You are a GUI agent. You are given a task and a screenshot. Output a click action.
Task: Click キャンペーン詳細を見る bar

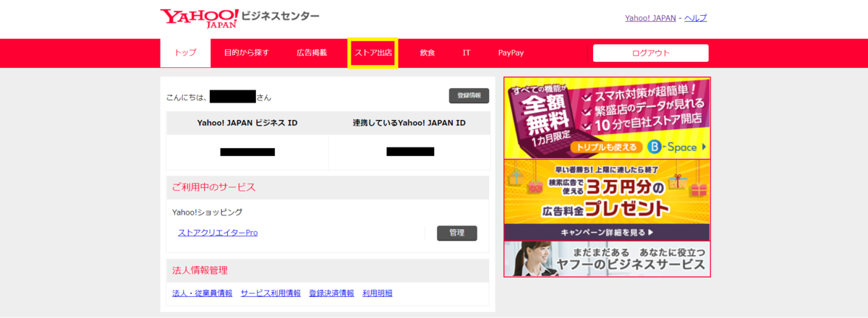click(607, 233)
